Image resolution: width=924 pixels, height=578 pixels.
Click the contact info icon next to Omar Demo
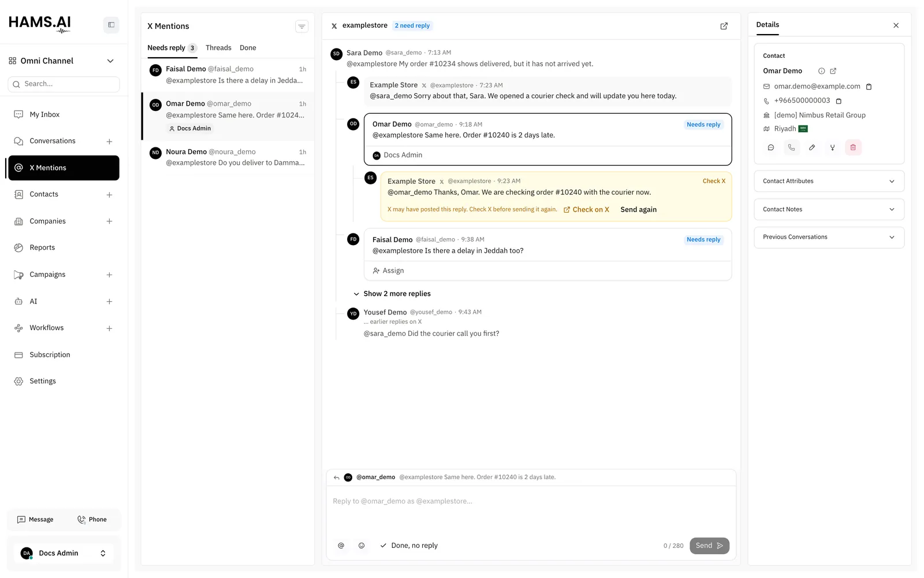[821, 71]
